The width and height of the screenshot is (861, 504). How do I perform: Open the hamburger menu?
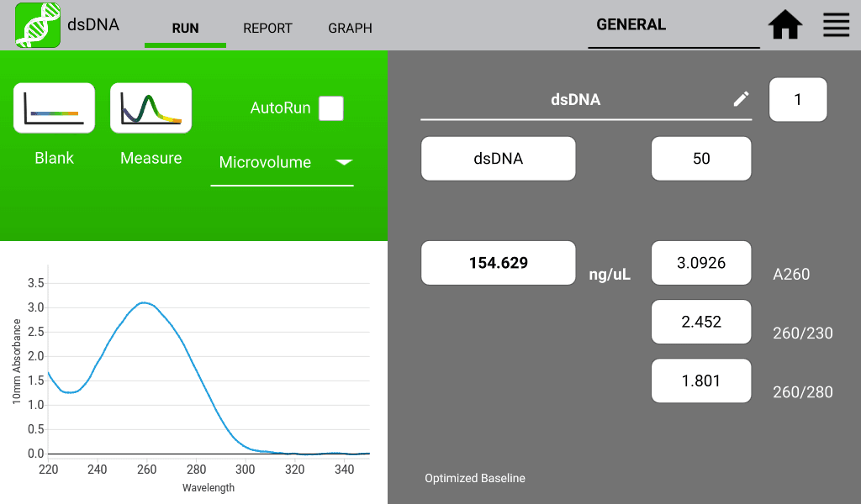pos(836,25)
